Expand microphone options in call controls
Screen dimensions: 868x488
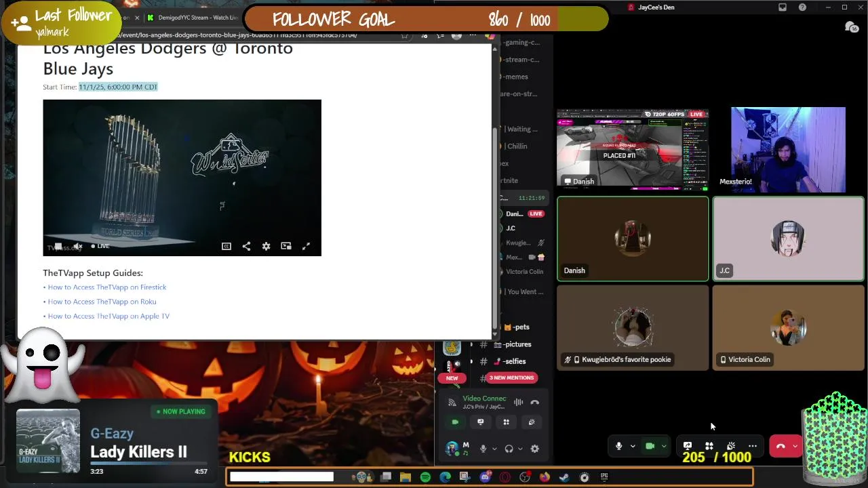pos(633,446)
